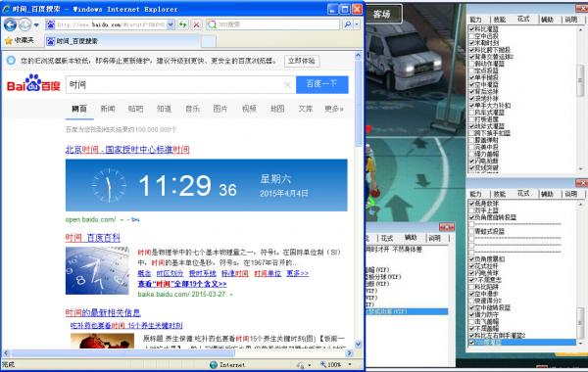Screen dimensions: 588x372
Task: Switch to 地图 search category
Action: click(277, 109)
